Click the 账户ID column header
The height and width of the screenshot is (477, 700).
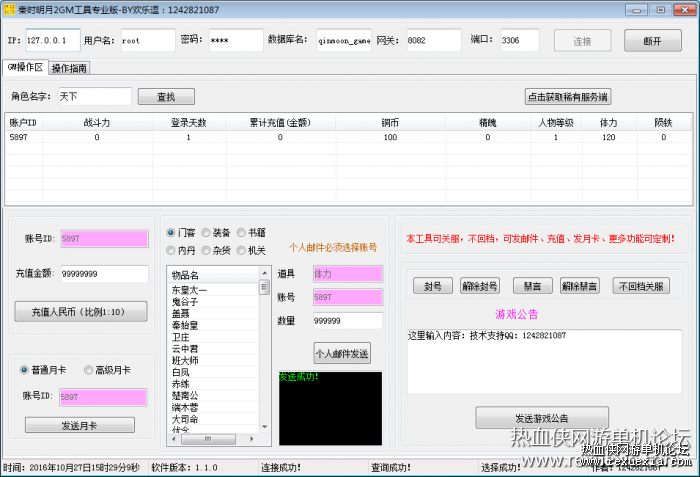coord(23,123)
